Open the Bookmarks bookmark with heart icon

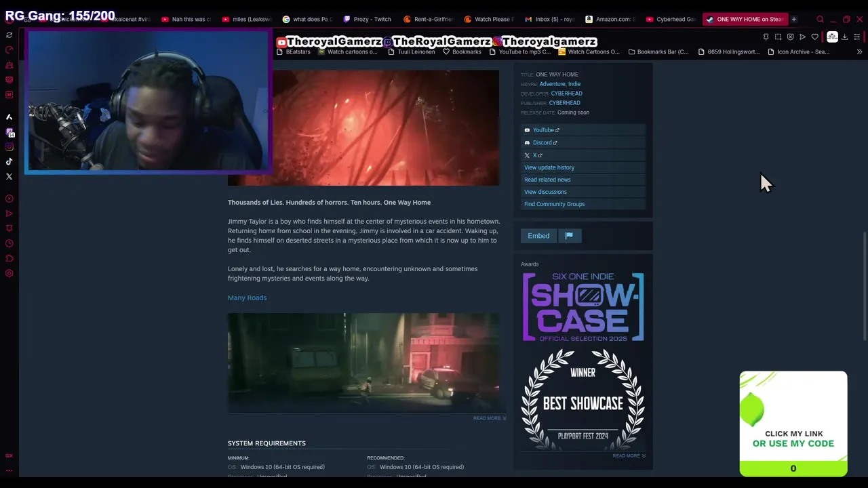pos(462,52)
